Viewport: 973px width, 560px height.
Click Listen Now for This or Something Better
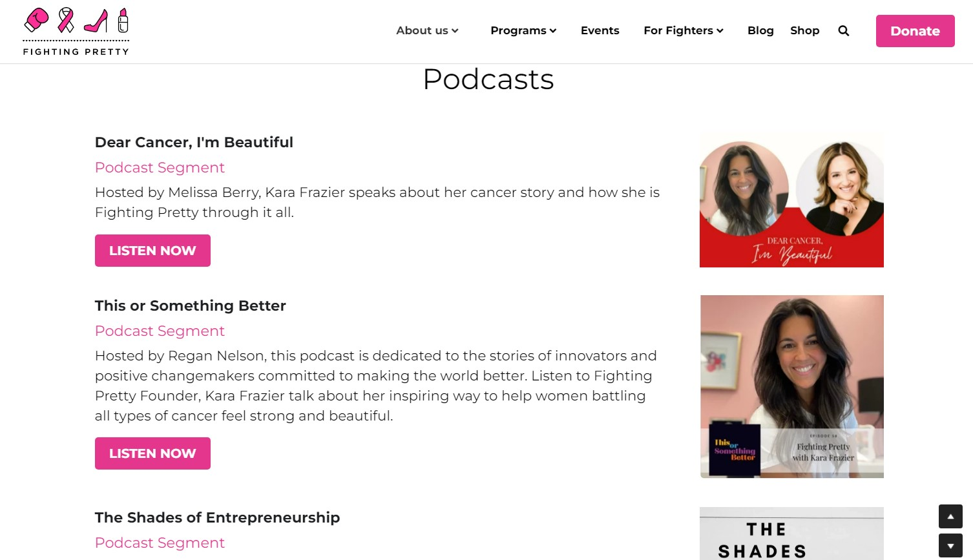152,453
